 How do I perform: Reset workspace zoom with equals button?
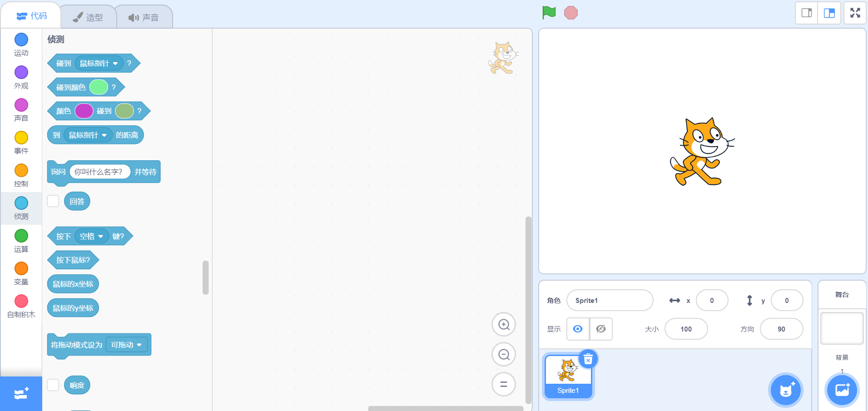tap(504, 384)
